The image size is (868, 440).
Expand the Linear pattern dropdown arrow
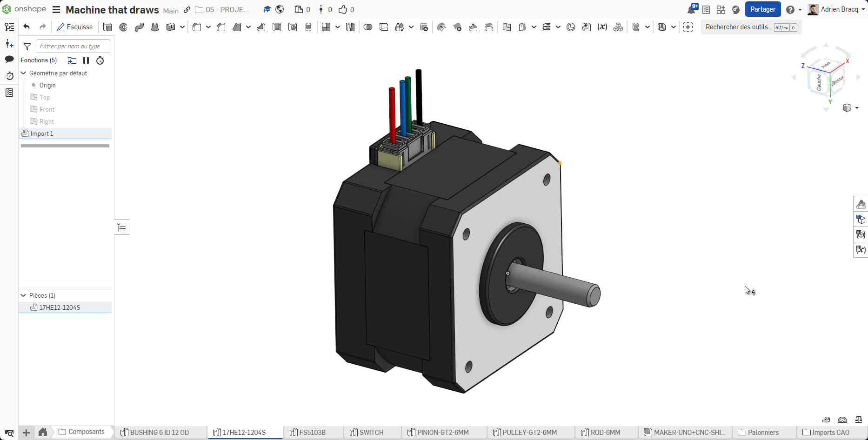point(338,27)
